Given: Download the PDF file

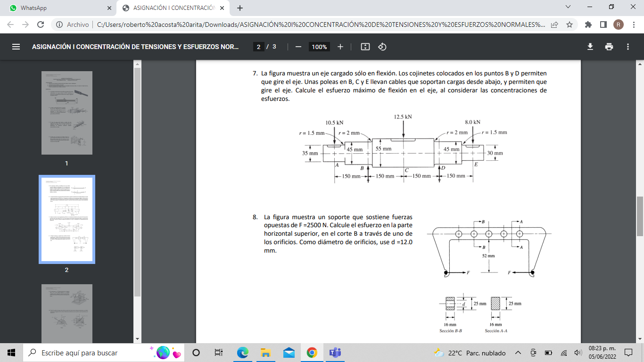Looking at the screenshot, I should click(590, 47).
